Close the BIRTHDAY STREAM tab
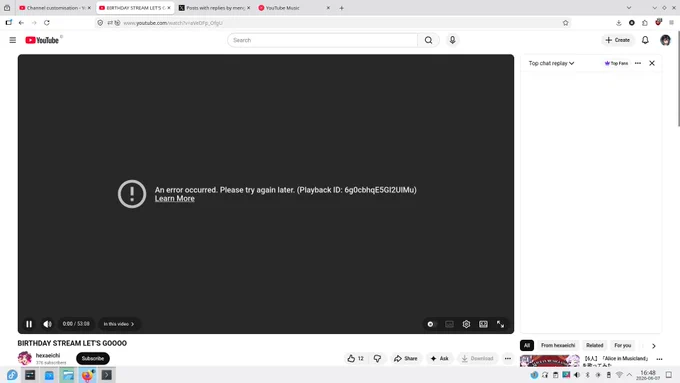Image resolution: width=680 pixels, height=383 pixels. (169, 8)
